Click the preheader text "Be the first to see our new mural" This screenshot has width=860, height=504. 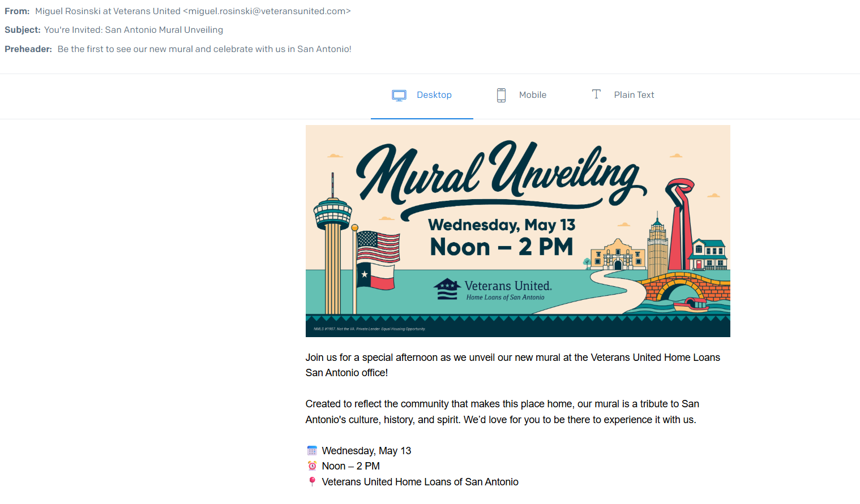tap(125, 49)
